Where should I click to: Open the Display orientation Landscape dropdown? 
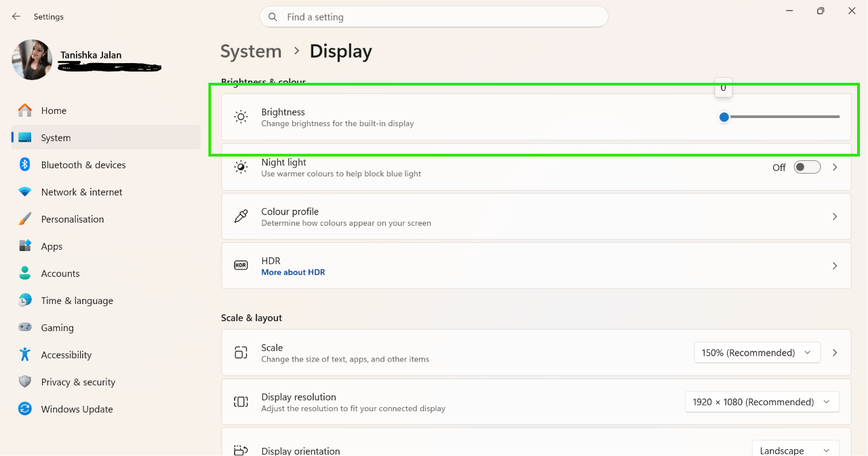[795, 449]
